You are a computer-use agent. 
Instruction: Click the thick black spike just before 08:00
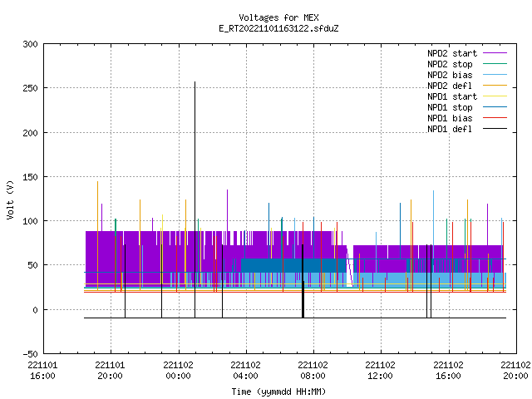pyautogui.click(x=303, y=281)
